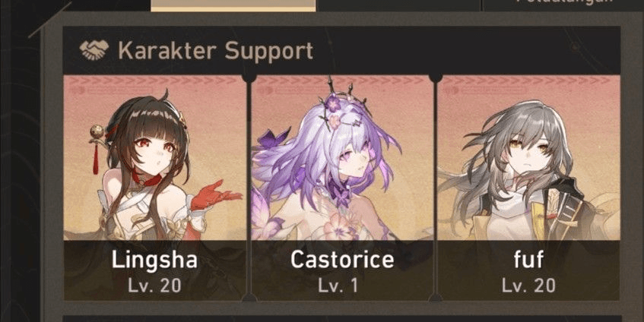Select Lingsha's character portrait
Image resolution: width=644 pixels, height=322 pixels.
click(x=155, y=158)
